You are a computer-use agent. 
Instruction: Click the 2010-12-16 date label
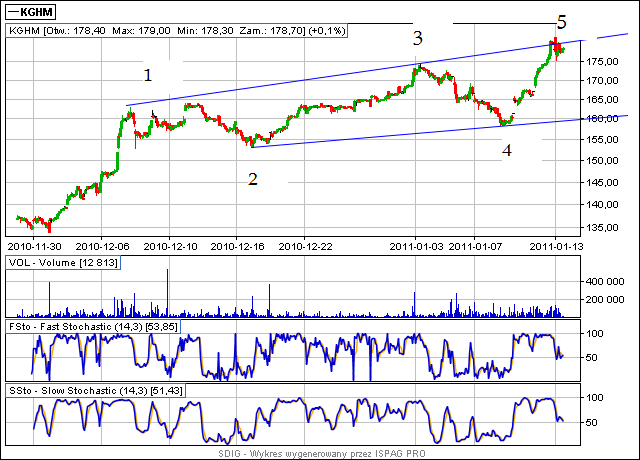236,243
